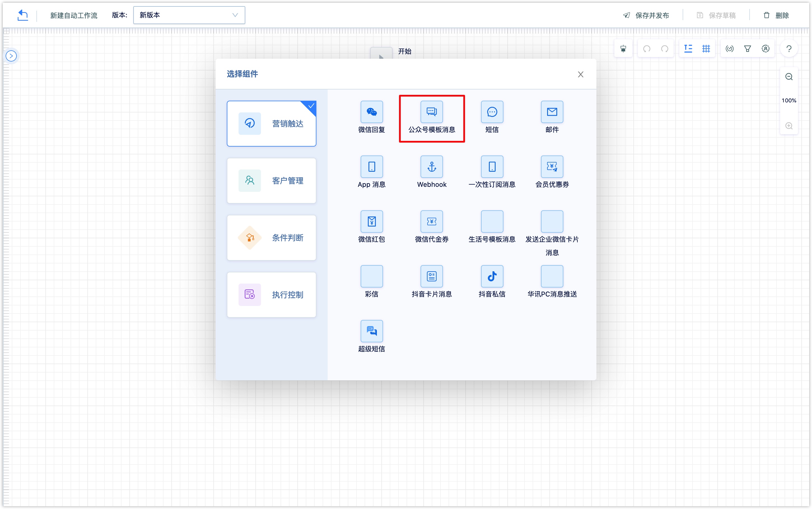
Task: Select 公众号模板消息 component
Action: pos(431,117)
